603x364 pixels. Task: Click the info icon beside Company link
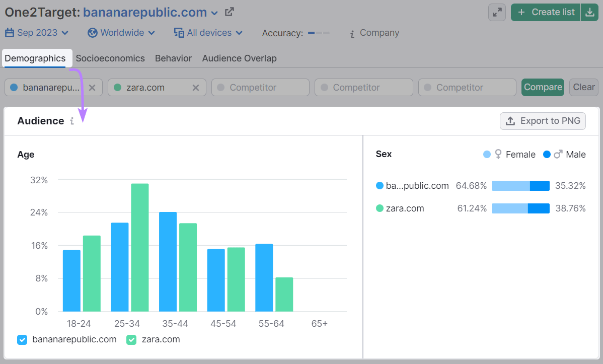coord(352,33)
